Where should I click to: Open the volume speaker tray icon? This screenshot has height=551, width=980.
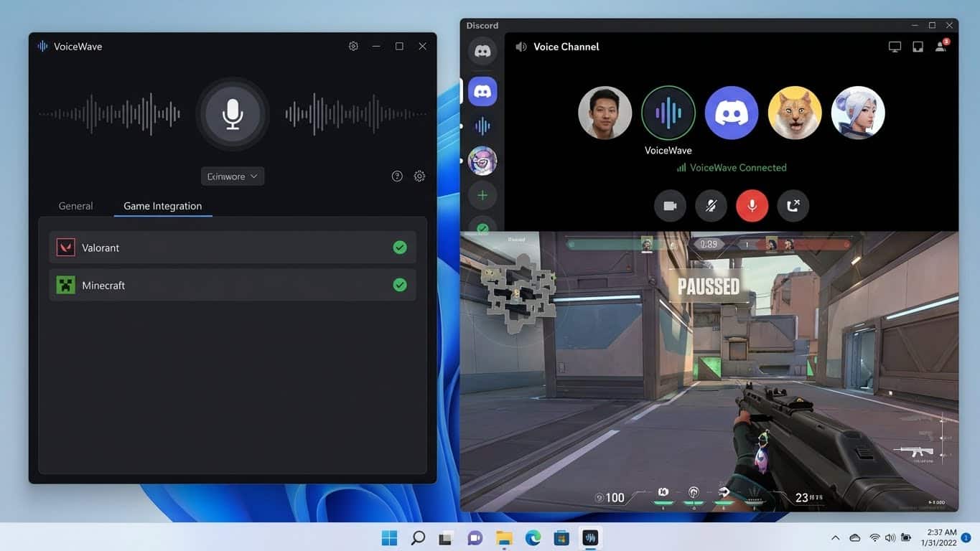(x=890, y=537)
